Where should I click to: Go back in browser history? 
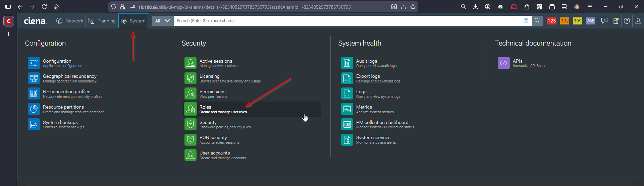click(x=20, y=7)
